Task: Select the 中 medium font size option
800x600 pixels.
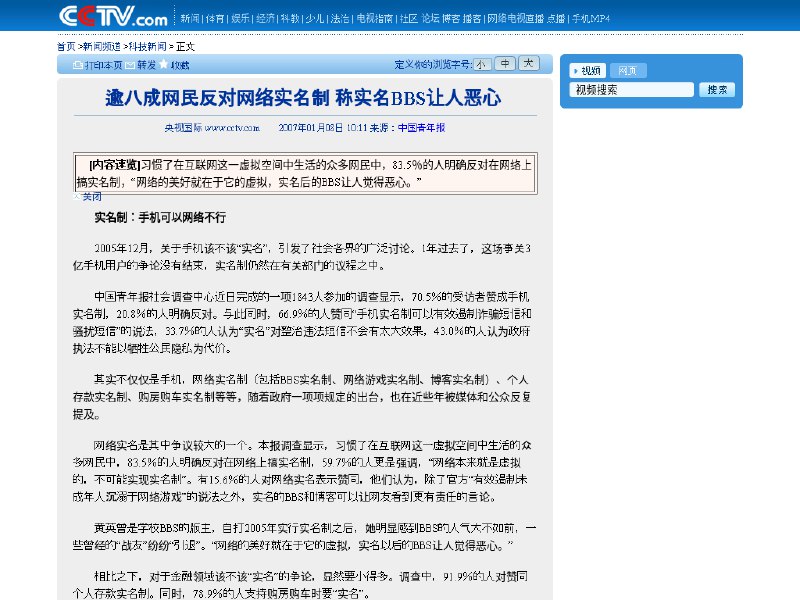Action: [x=506, y=65]
